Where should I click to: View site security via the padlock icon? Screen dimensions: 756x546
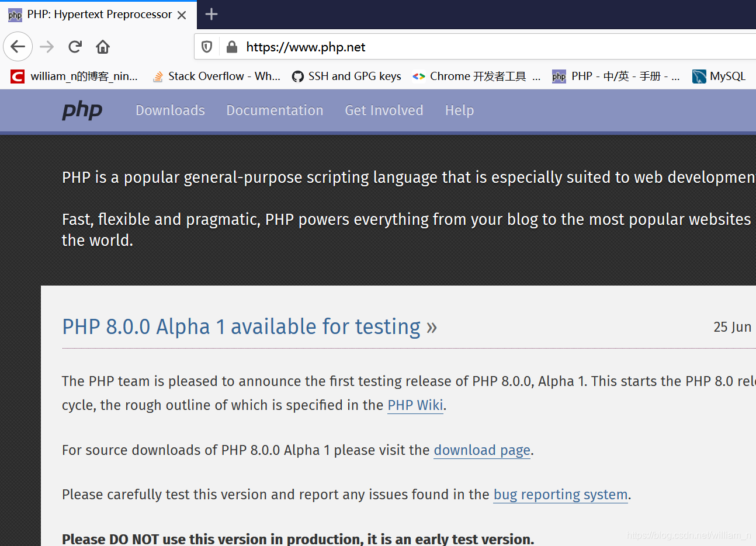point(232,47)
